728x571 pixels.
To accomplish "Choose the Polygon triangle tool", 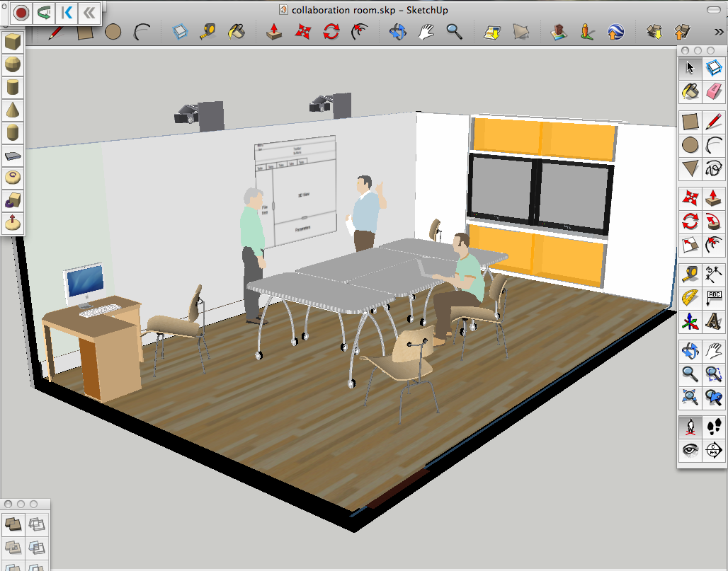I will pyautogui.click(x=690, y=169).
